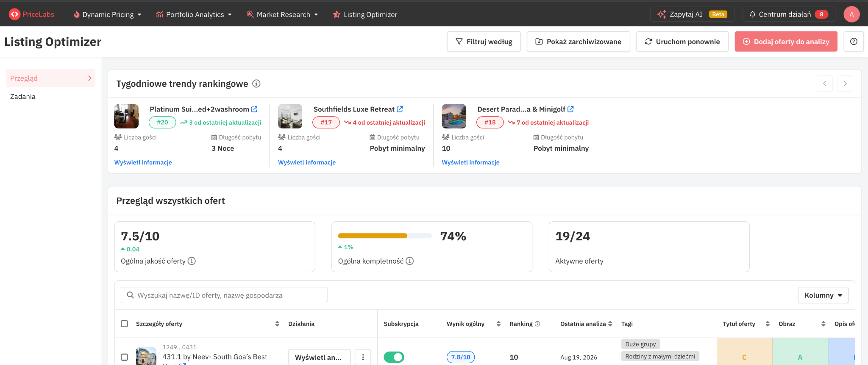The height and width of the screenshot is (365, 868).
Task: Expand Market Research navigation dropdown
Action: [x=282, y=14]
